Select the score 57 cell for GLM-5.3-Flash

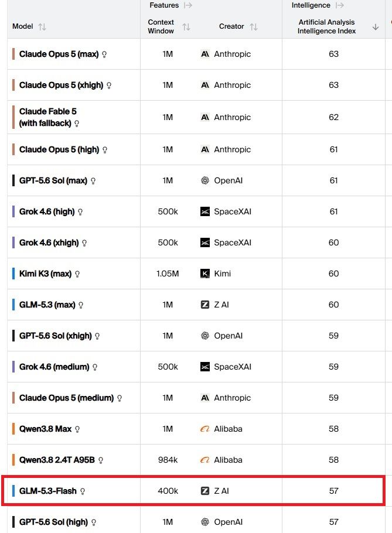333,491
